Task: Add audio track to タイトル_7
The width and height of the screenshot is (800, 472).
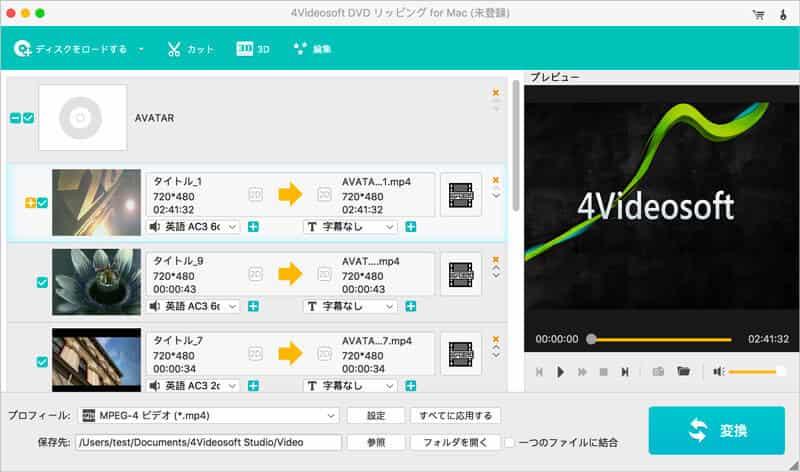Action: [x=253, y=386]
